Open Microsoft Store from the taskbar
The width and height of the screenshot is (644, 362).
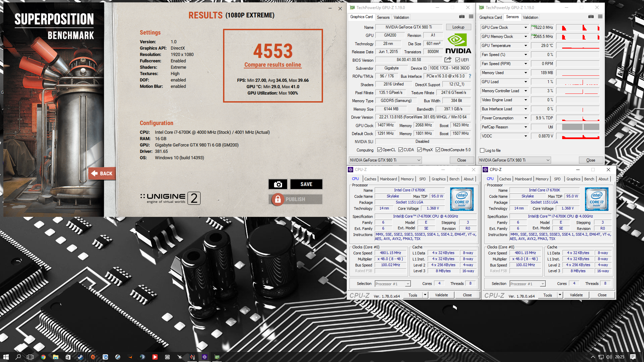tap(68, 357)
